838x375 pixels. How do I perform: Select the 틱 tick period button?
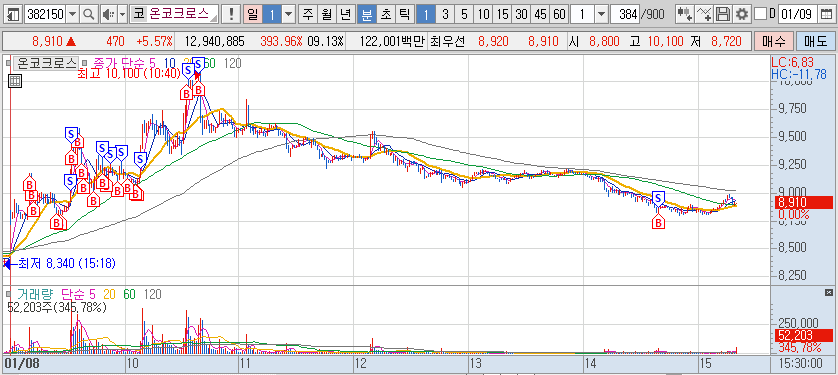pyautogui.click(x=405, y=14)
